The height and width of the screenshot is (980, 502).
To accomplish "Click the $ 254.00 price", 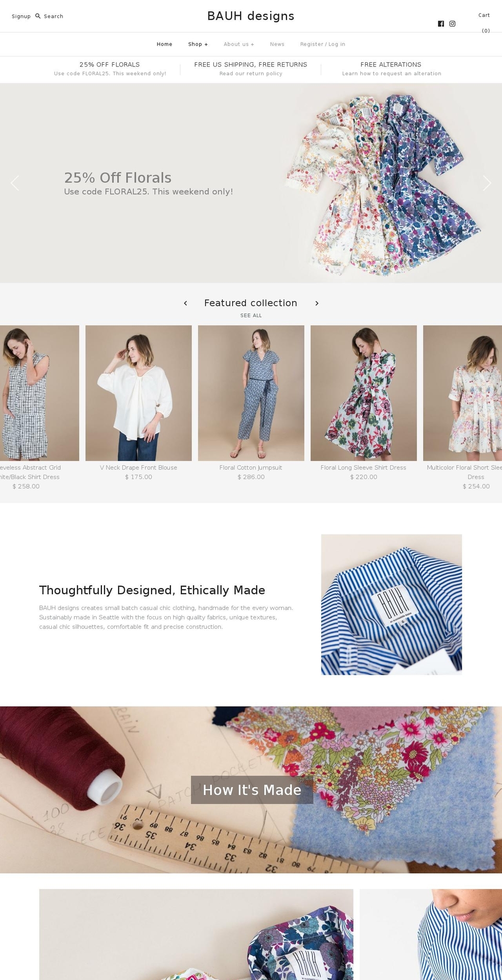I will click(x=476, y=487).
